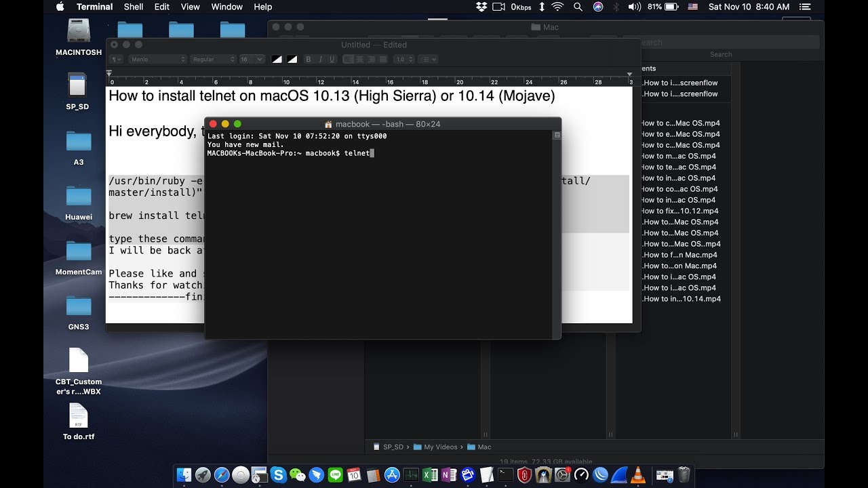The width and height of the screenshot is (868, 488).
Task: Open TextEdit icon in the Dock
Action: click(486, 475)
